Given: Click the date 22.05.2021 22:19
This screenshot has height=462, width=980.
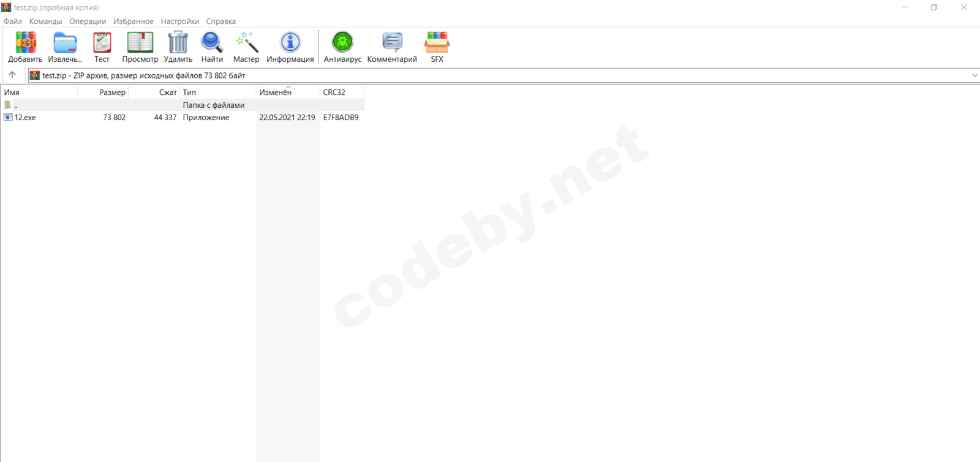Looking at the screenshot, I should [287, 118].
